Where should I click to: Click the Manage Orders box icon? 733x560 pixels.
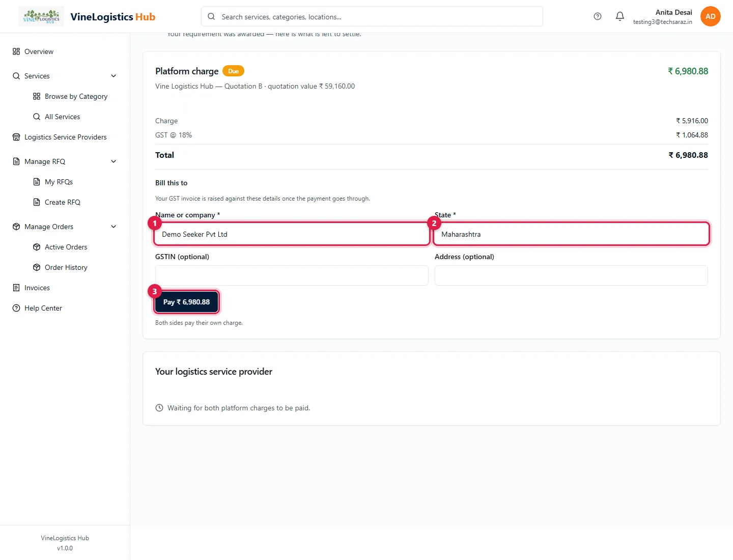pyautogui.click(x=16, y=227)
